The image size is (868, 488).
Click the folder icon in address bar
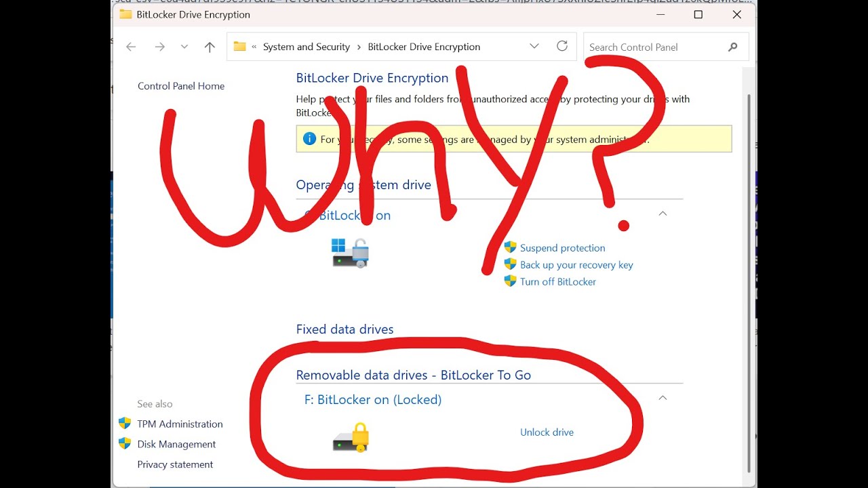[239, 46]
